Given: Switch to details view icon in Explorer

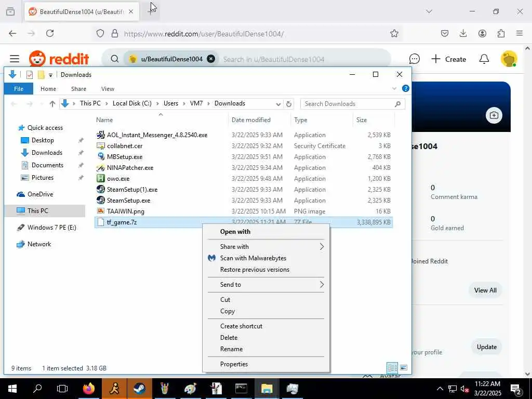Looking at the screenshot, I should click(x=392, y=368).
